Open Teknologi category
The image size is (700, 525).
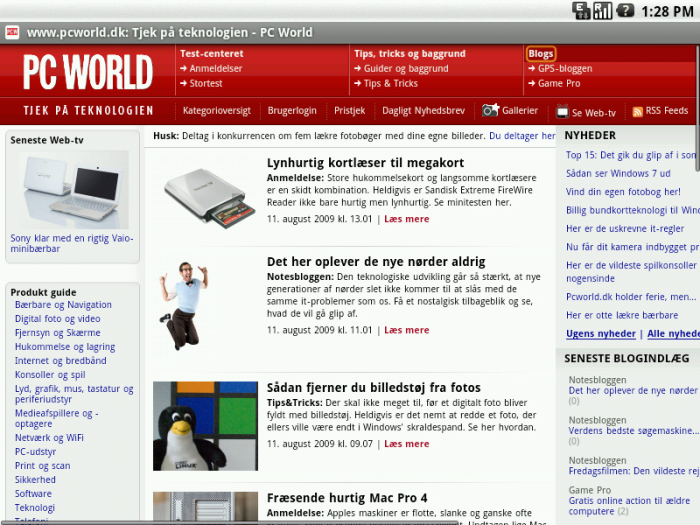pyautogui.click(x=35, y=508)
